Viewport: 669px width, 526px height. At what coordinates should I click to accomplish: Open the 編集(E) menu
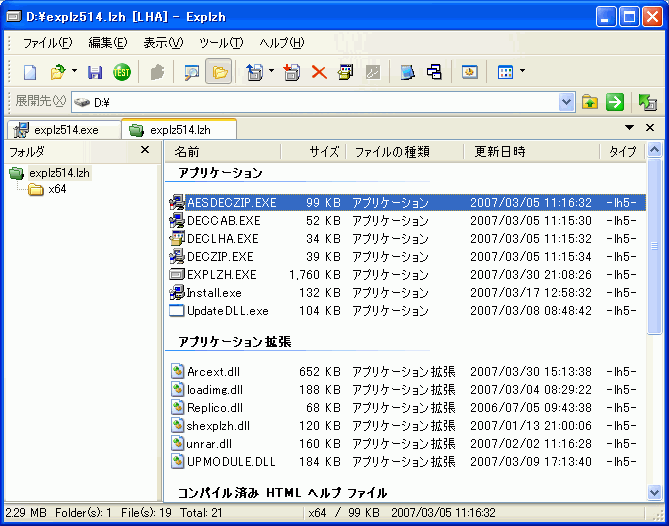click(108, 43)
